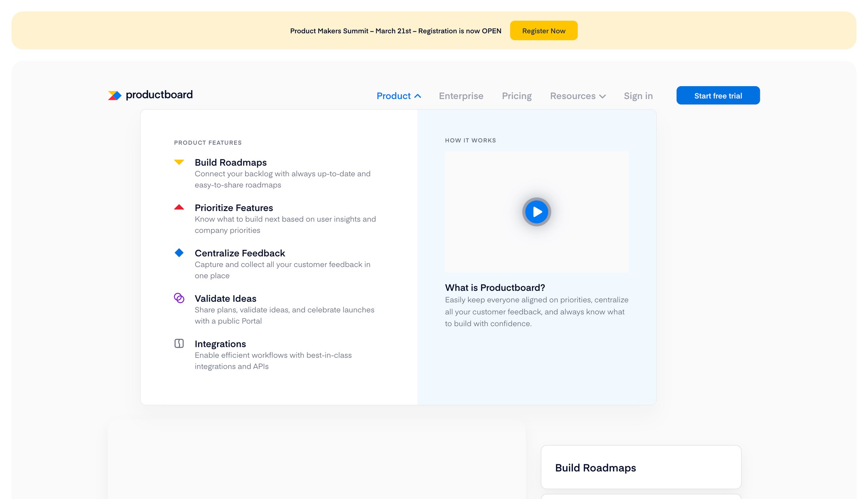Image resolution: width=868 pixels, height=499 pixels.
Task: Collapse the Product menu chevron
Action: 418,96
